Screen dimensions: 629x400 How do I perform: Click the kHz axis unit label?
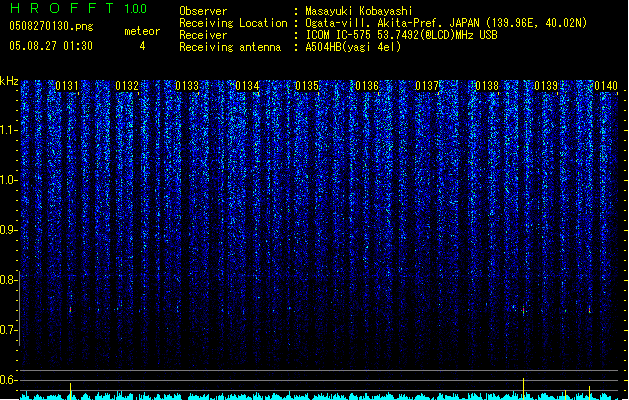(x=9, y=81)
